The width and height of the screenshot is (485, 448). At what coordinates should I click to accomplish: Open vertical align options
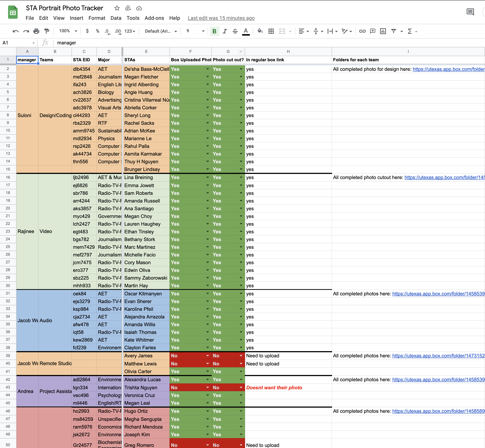pyautogui.click(x=318, y=31)
